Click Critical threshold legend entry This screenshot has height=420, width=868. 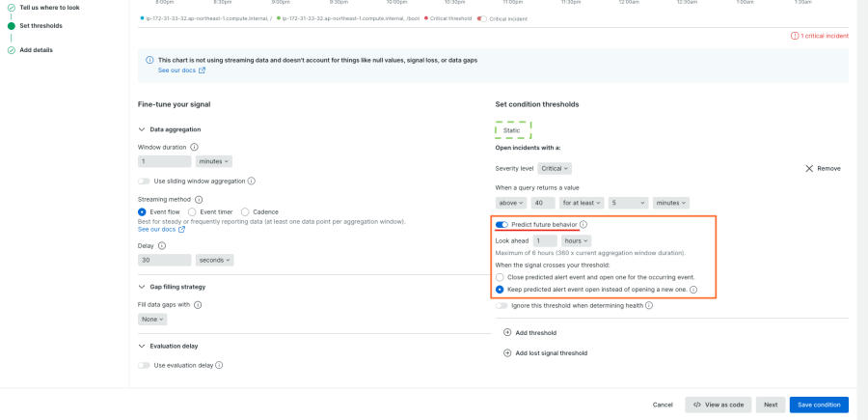coord(448,19)
